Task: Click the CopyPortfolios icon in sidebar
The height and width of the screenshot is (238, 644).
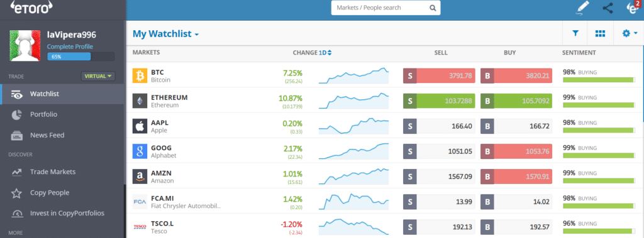Action: point(17,214)
